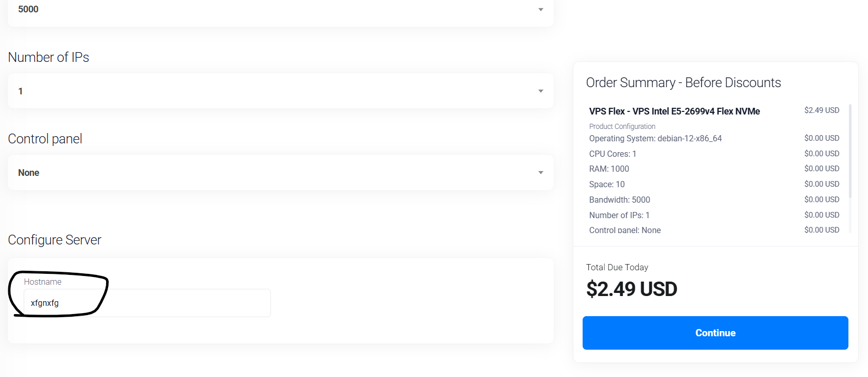Click the Space: 10 summary line
The height and width of the screenshot is (377, 868).
[x=607, y=185]
